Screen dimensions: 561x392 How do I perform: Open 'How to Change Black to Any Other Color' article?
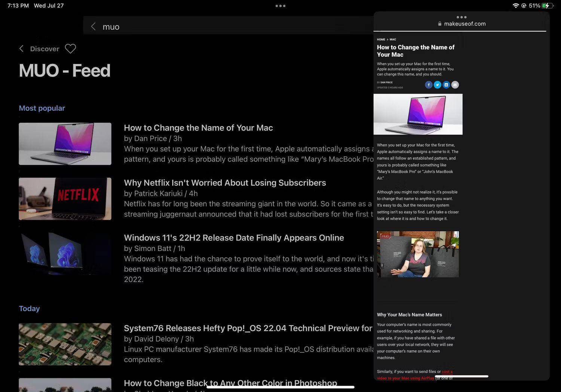click(x=230, y=383)
